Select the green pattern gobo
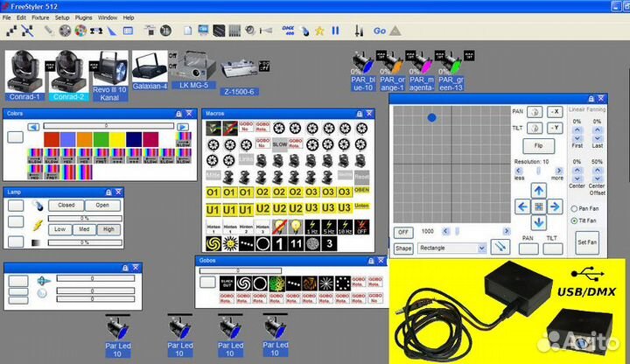Image resolution: width=630 pixels, height=364 pixels. (276, 283)
